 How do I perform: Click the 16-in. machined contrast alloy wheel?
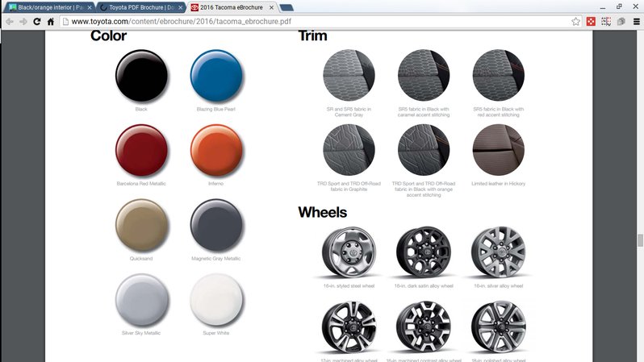click(x=424, y=327)
